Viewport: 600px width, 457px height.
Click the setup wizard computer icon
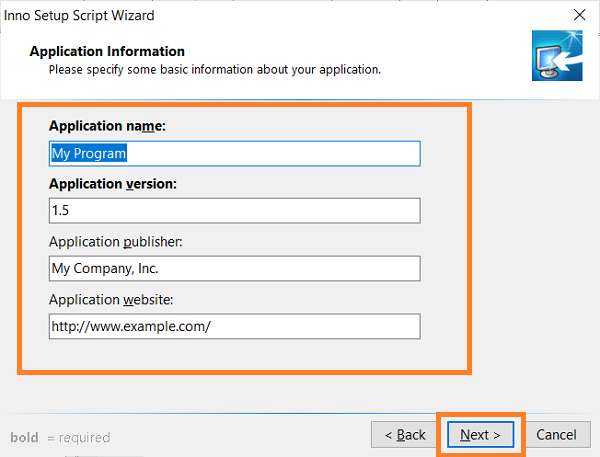557,55
